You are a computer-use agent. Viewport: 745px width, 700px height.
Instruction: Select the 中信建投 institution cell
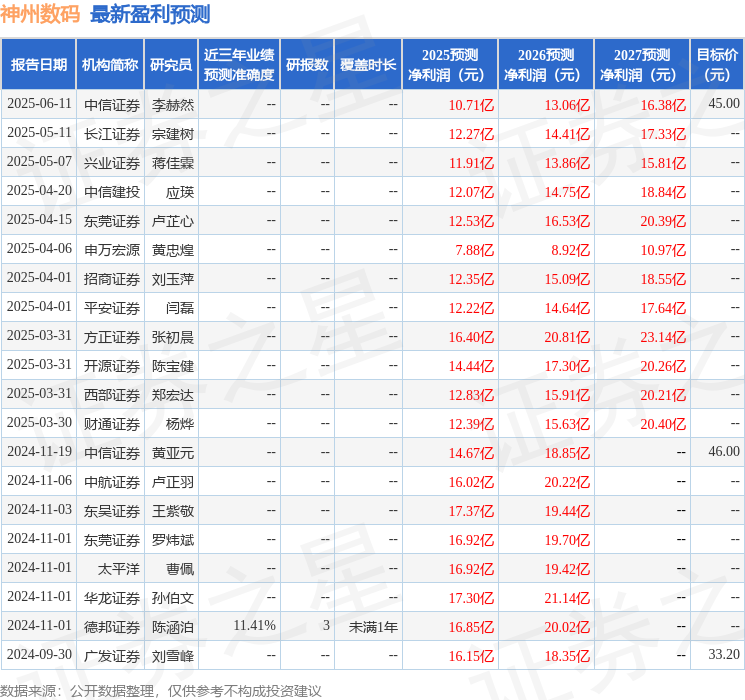[112, 192]
